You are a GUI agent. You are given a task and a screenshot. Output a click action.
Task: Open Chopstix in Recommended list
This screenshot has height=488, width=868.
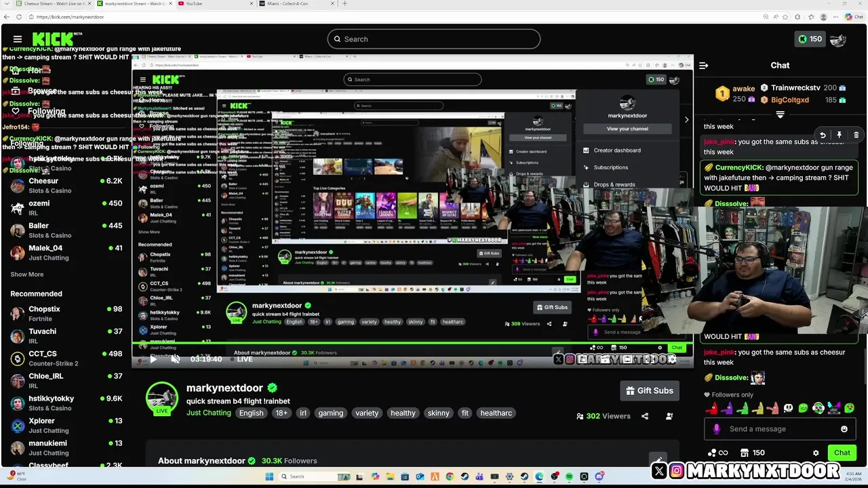(x=66, y=314)
